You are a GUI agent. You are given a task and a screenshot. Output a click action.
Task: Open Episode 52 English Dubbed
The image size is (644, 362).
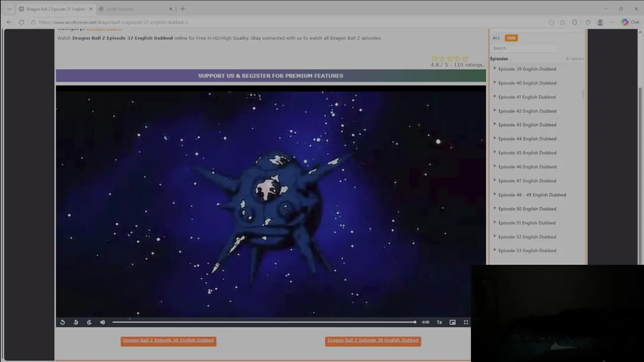(x=527, y=237)
